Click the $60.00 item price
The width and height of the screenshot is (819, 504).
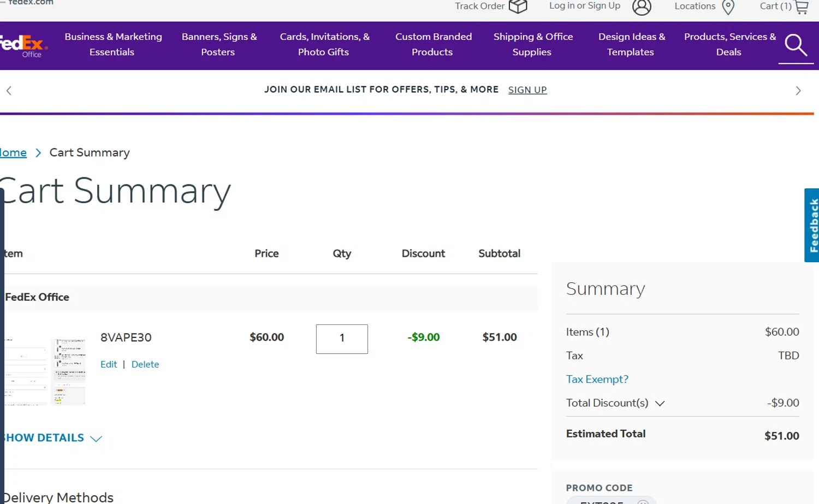tap(267, 337)
